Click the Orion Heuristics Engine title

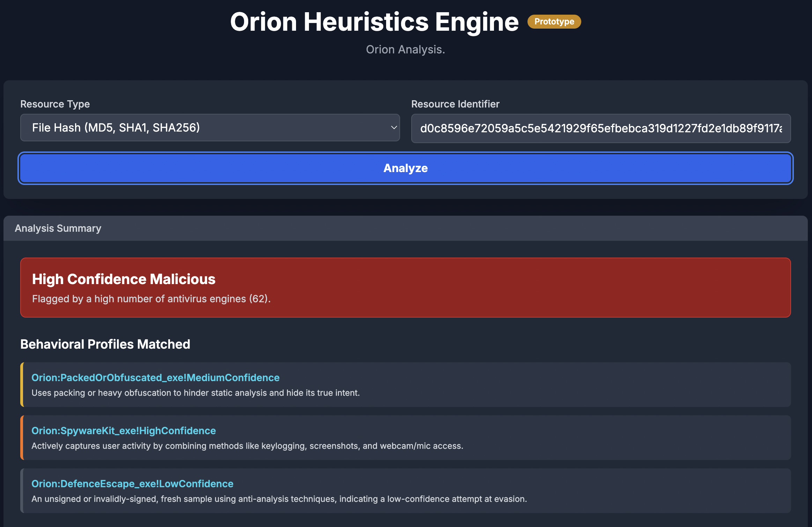coord(374,22)
